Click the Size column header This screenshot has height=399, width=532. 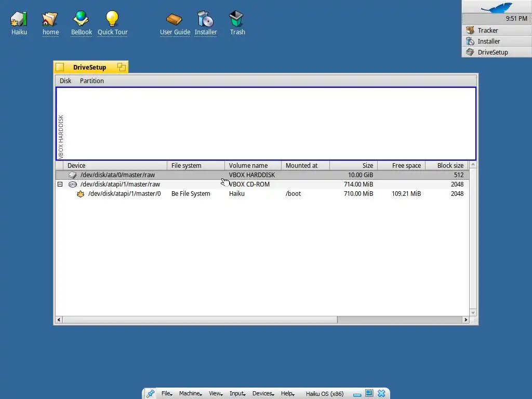point(353,166)
